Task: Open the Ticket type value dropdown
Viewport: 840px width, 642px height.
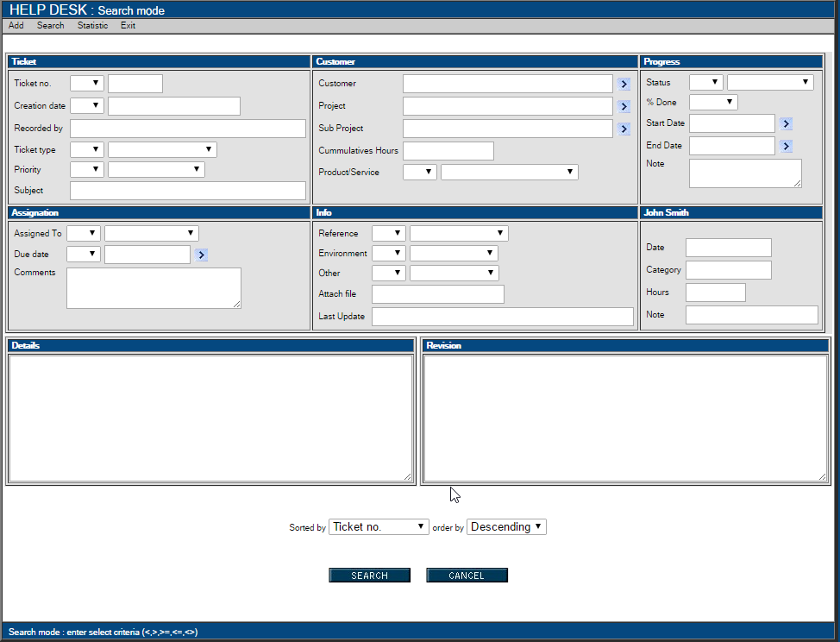Action: pos(162,149)
